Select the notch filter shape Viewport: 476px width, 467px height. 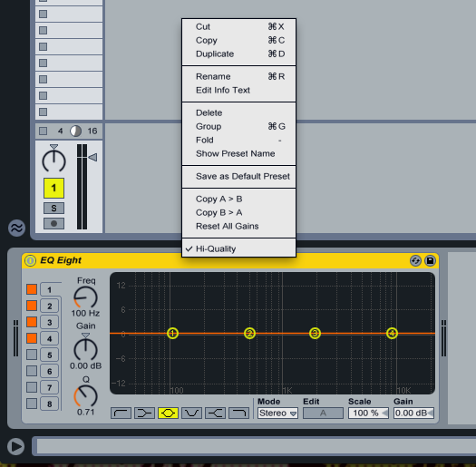tap(191, 413)
